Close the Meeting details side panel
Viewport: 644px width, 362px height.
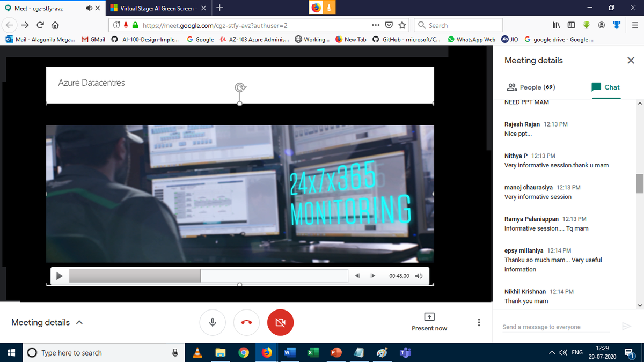tap(631, 61)
